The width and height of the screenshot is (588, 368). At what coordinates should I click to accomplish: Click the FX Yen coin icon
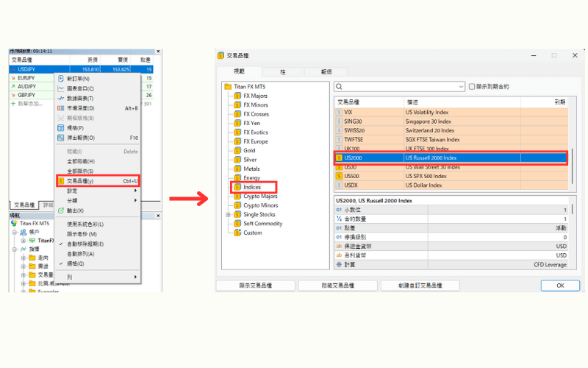point(237,123)
